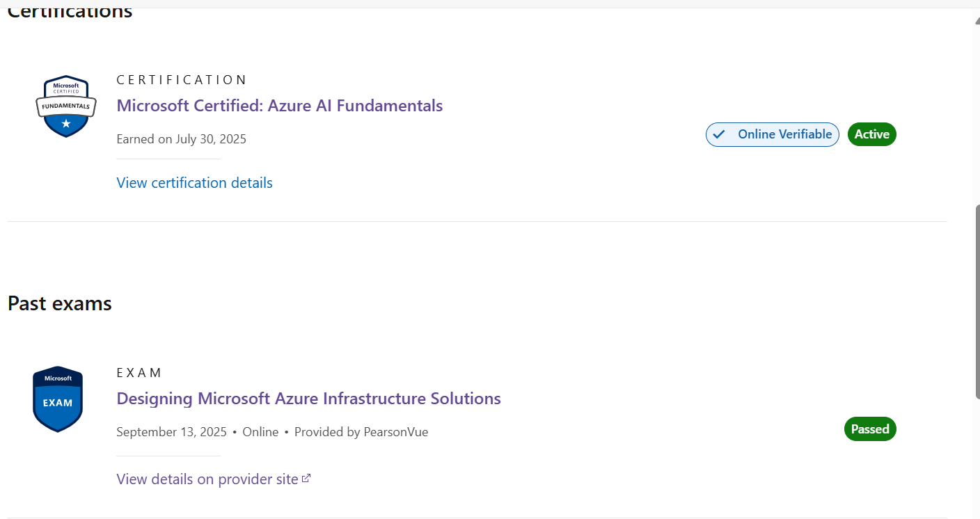The width and height of the screenshot is (980, 519).
Task: Click the green Passed status badge
Action: pyautogui.click(x=870, y=429)
